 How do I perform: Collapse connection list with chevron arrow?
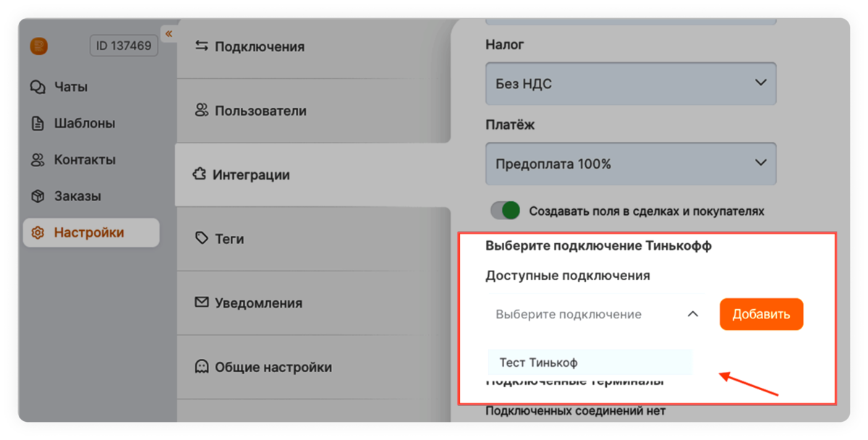click(x=692, y=314)
